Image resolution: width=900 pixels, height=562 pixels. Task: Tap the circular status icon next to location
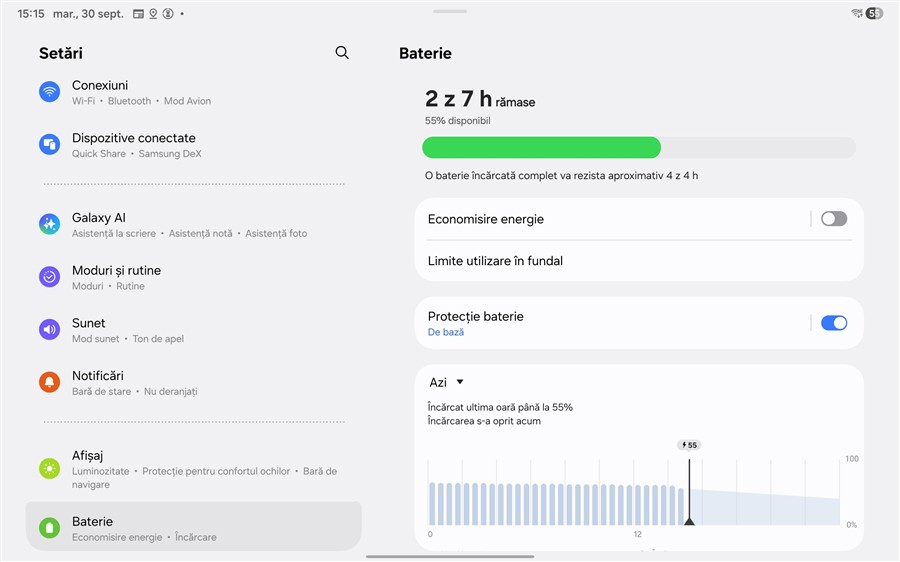coord(168,13)
